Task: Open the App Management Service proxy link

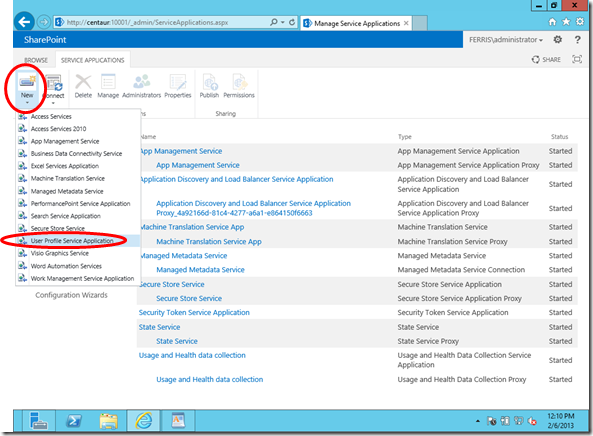Action: (198, 165)
